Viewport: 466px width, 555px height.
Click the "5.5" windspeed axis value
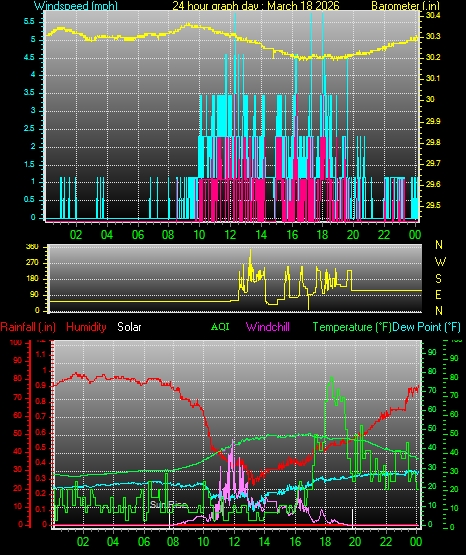pos(29,22)
